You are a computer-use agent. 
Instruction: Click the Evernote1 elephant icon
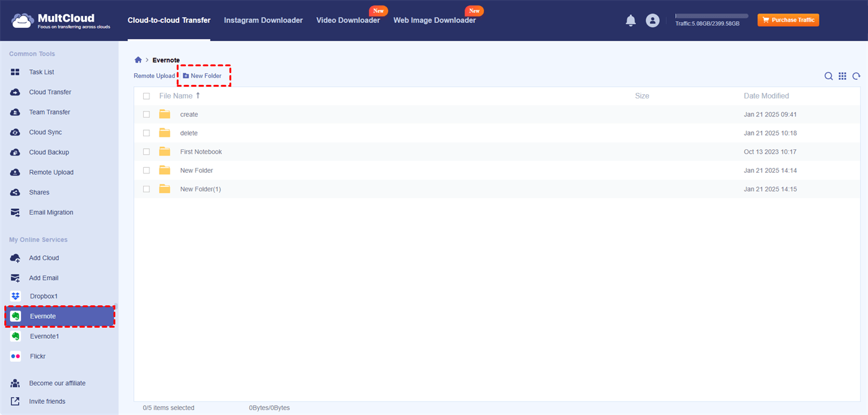15,336
